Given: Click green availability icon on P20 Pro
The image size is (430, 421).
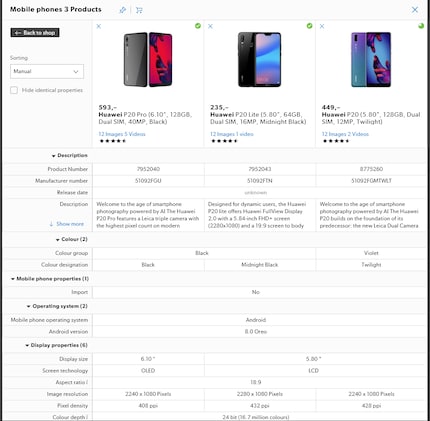Looking at the screenshot, I should click(198, 26).
